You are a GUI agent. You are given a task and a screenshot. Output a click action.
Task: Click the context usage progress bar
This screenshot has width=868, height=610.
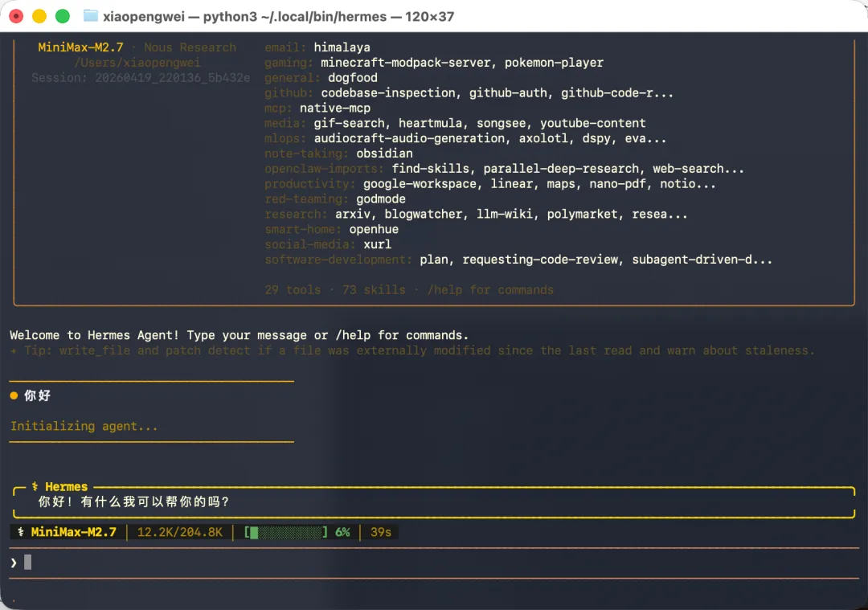pyautogui.click(x=286, y=532)
